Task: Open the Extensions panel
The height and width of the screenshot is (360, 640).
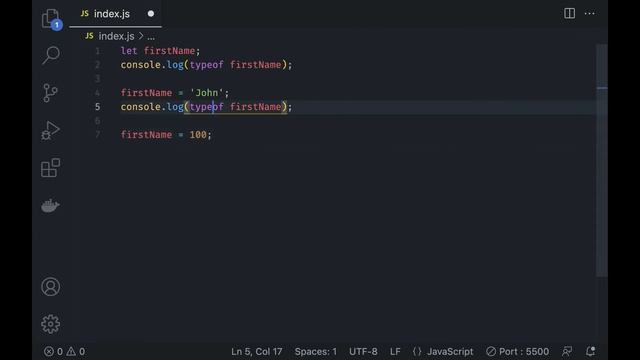Action: pyautogui.click(x=51, y=168)
